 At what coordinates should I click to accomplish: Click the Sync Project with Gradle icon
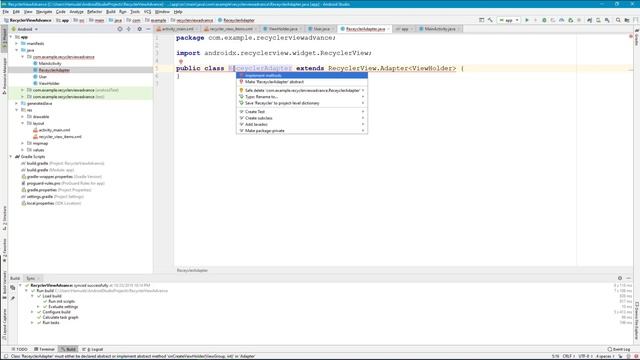tap(589, 20)
